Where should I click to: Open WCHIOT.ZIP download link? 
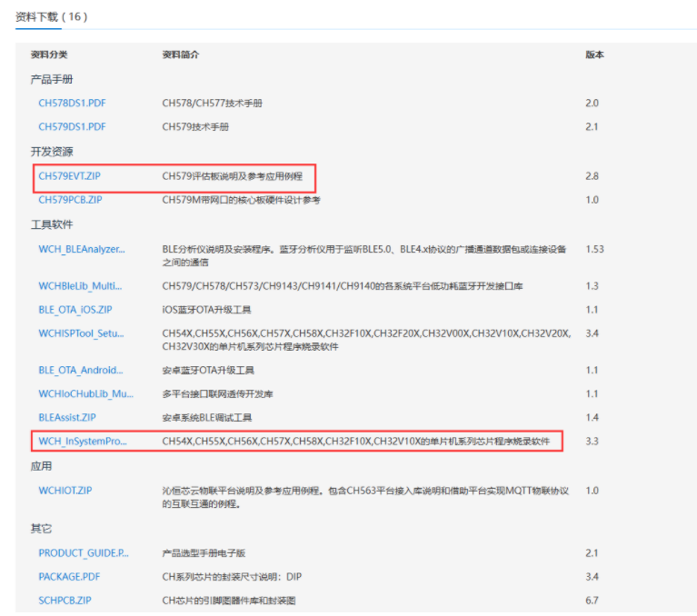[x=65, y=491]
